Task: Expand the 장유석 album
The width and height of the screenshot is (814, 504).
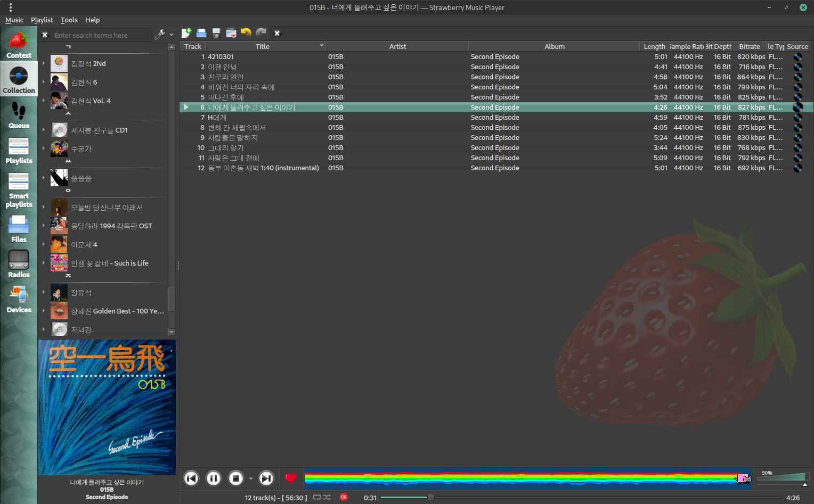Action: (44, 292)
